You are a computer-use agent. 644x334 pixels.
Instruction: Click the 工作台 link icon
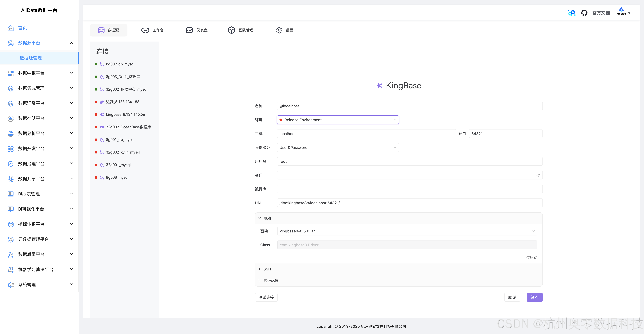145,30
